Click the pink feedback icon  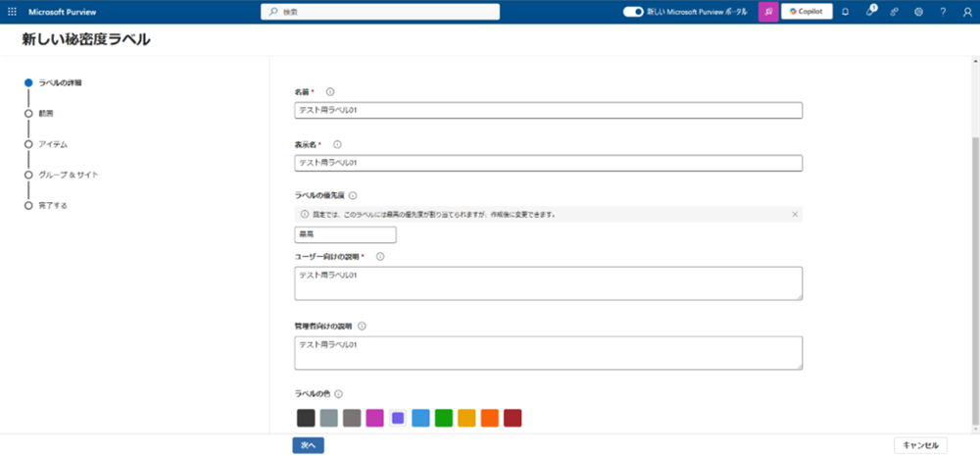[x=768, y=12]
